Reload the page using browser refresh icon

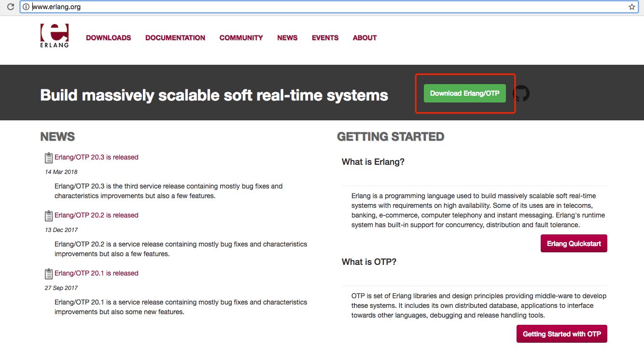pos(10,7)
